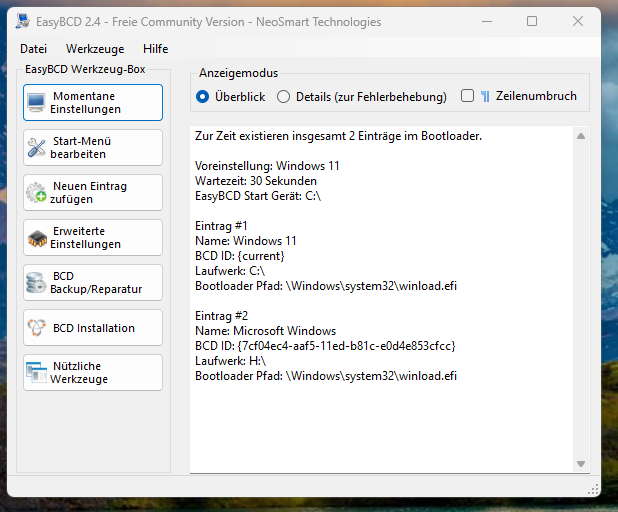This screenshot has height=512, width=618.
Task: Click the wrench icon for Start-Menü bearbeiten
Action: pyautogui.click(x=36, y=147)
